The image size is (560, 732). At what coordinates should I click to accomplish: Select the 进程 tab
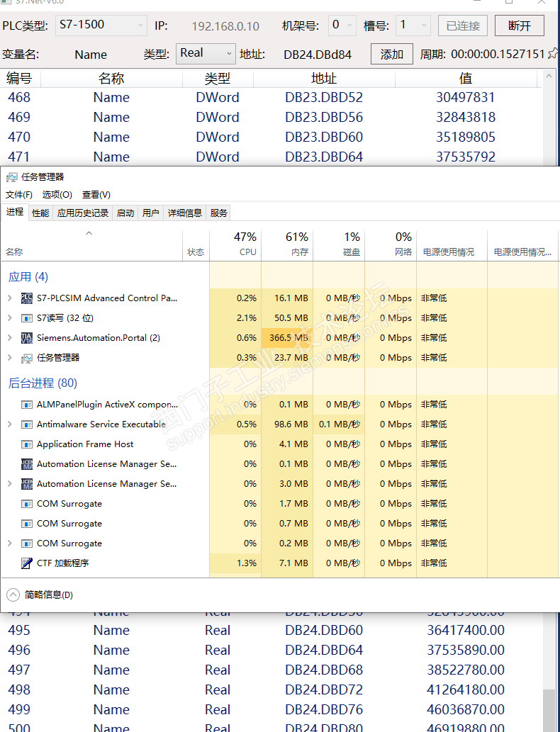tap(15, 212)
